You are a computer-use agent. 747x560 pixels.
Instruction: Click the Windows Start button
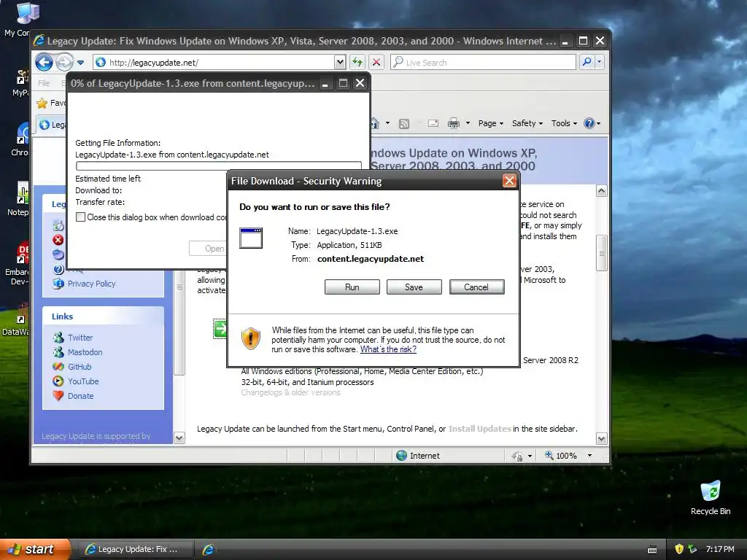coord(35,549)
